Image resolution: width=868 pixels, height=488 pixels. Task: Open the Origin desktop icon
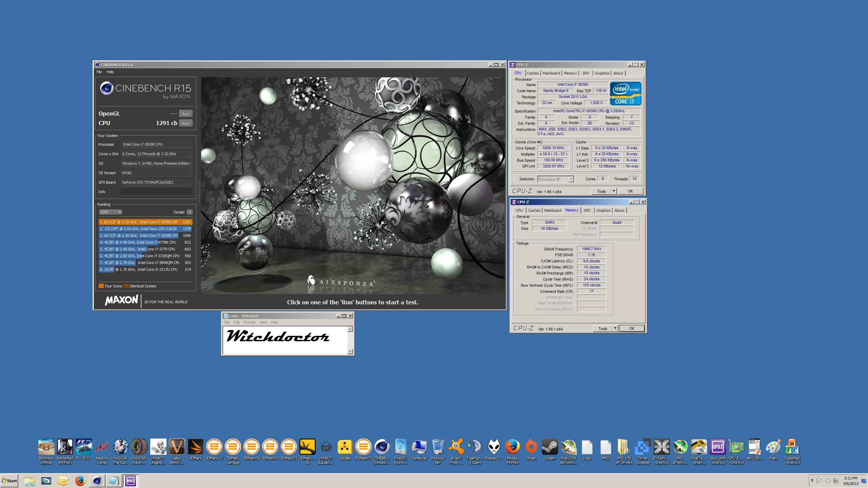click(x=531, y=447)
